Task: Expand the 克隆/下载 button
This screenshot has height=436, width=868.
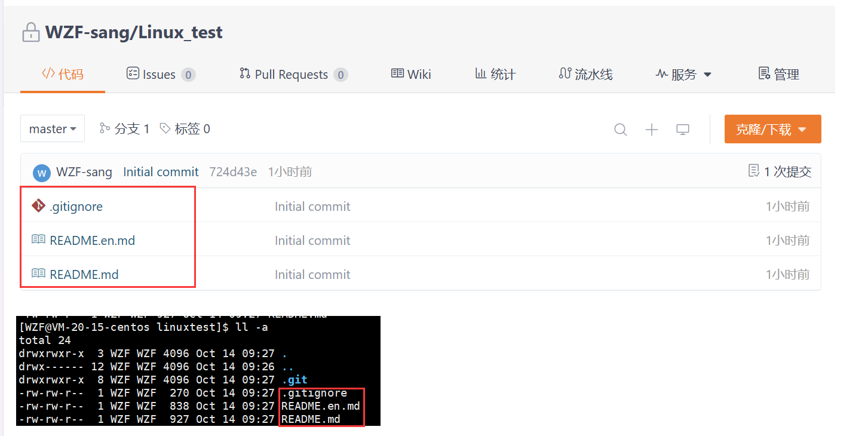Action: point(772,129)
